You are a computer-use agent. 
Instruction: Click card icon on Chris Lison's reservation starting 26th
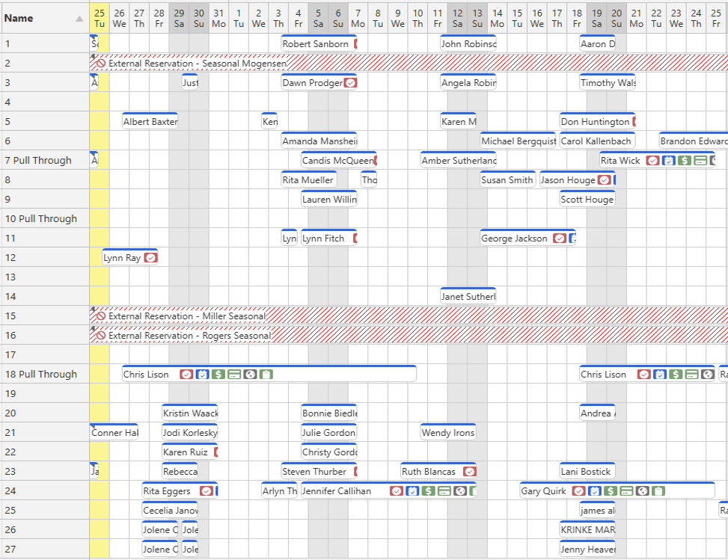(x=234, y=375)
